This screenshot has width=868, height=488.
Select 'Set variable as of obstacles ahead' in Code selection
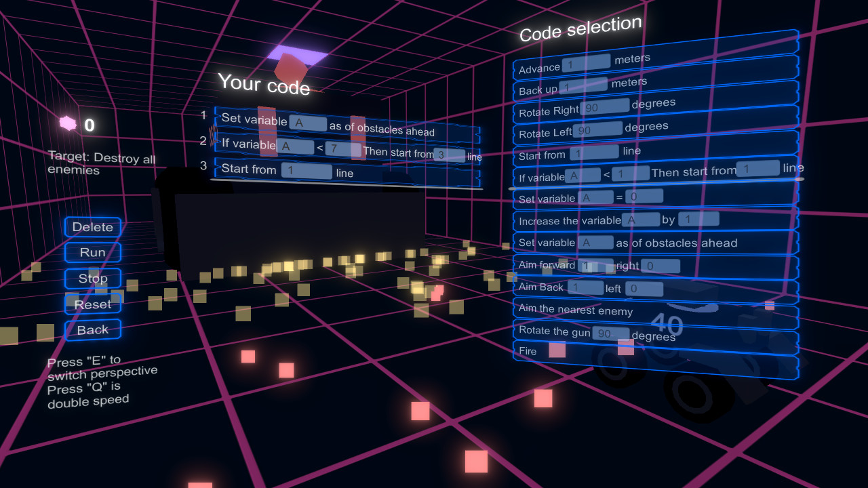point(654,242)
